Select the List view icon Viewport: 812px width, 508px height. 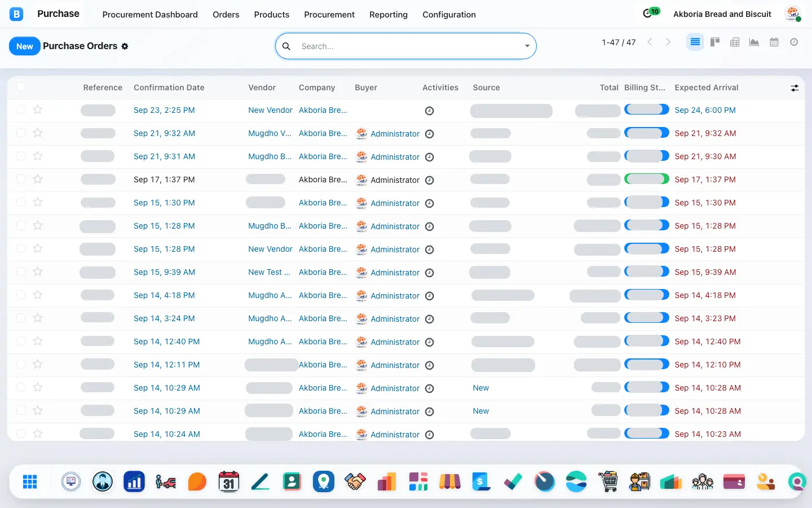tap(695, 42)
